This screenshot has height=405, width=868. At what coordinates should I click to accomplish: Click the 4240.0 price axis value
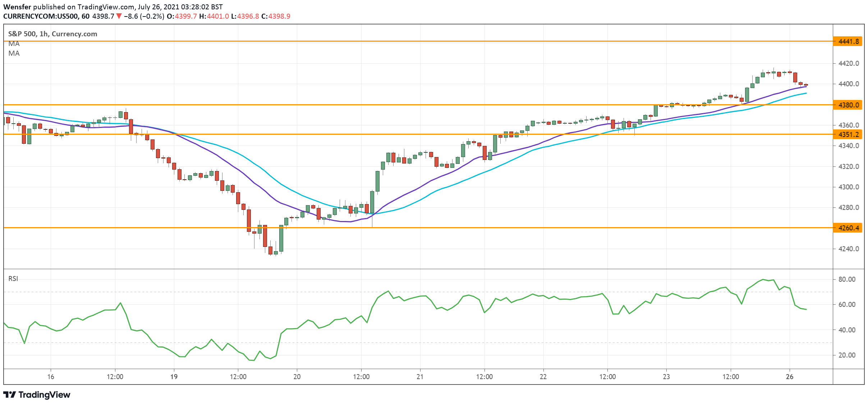coord(848,249)
